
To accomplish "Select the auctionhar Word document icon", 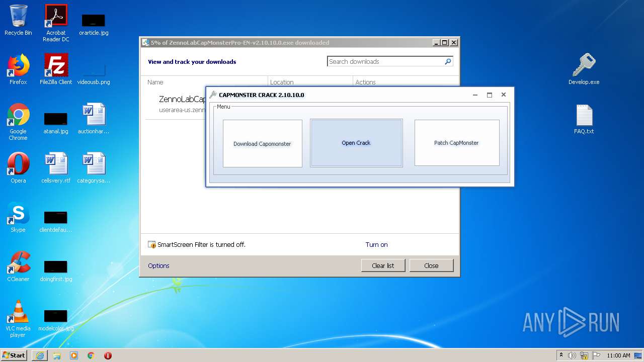I will coord(94,119).
